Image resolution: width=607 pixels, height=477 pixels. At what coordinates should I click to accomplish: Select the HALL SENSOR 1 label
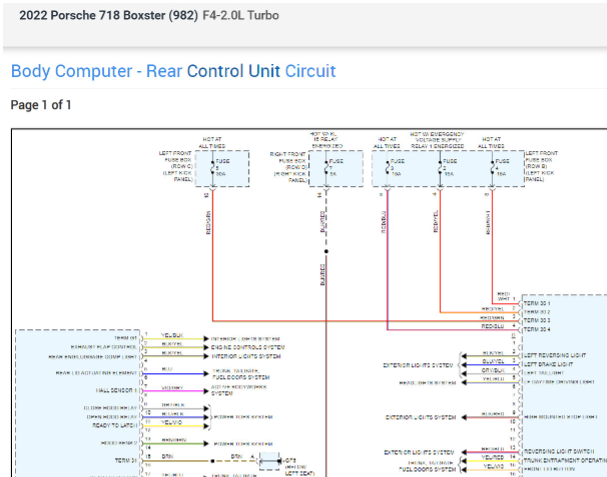pos(117,390)
